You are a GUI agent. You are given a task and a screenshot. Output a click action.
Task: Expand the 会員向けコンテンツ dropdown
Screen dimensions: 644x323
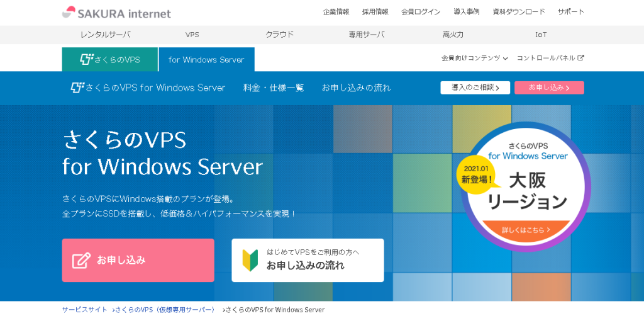coord(474,58)
